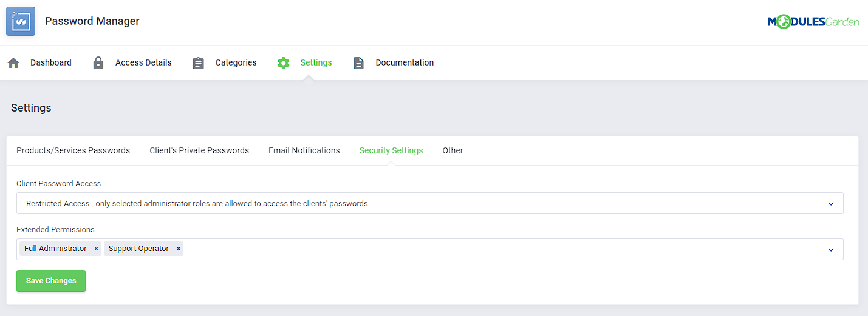Expand the Extended Permissions dropdown arrow
The height and width of the screenshot is (316, 868).
click(831, 250)
